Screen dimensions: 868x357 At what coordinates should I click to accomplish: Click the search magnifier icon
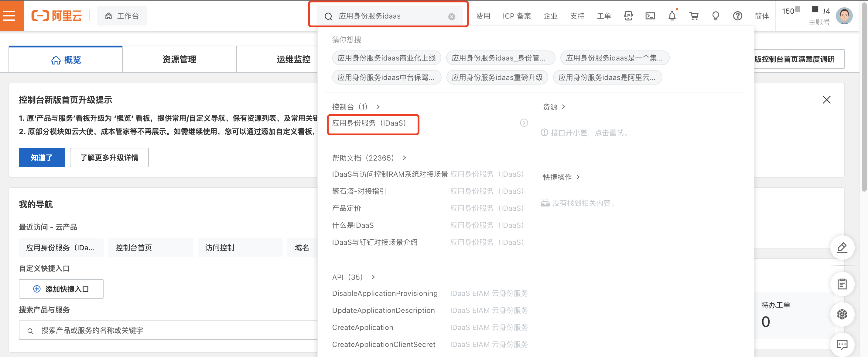point(328,16)
